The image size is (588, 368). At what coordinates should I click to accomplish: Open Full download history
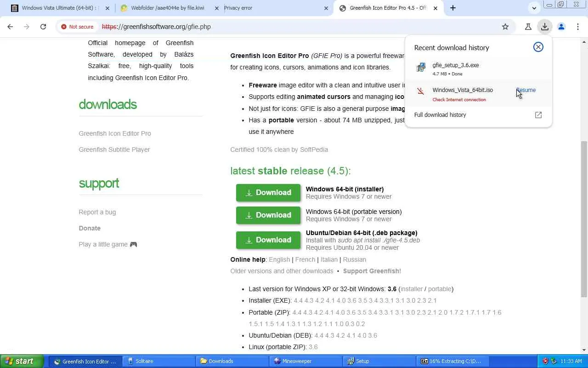pos(478,115)
